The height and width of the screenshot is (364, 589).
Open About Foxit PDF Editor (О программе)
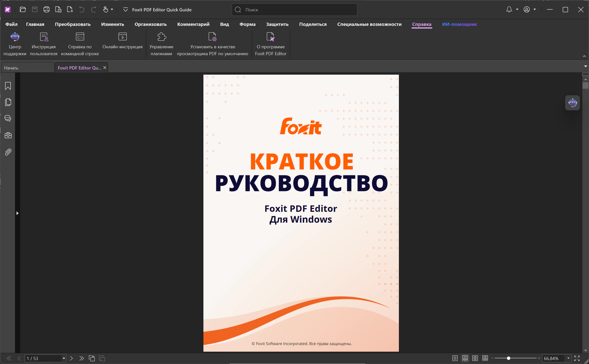271,44
